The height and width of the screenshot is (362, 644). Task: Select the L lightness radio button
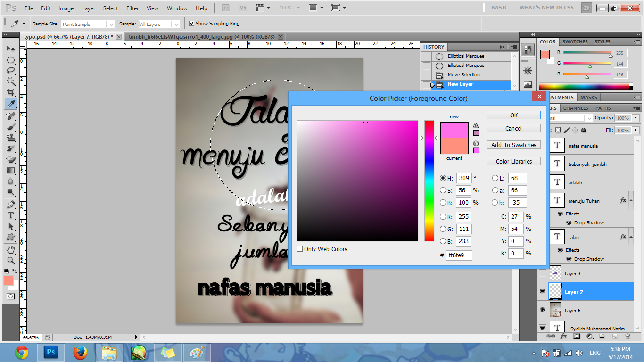(x=495, y=178)
